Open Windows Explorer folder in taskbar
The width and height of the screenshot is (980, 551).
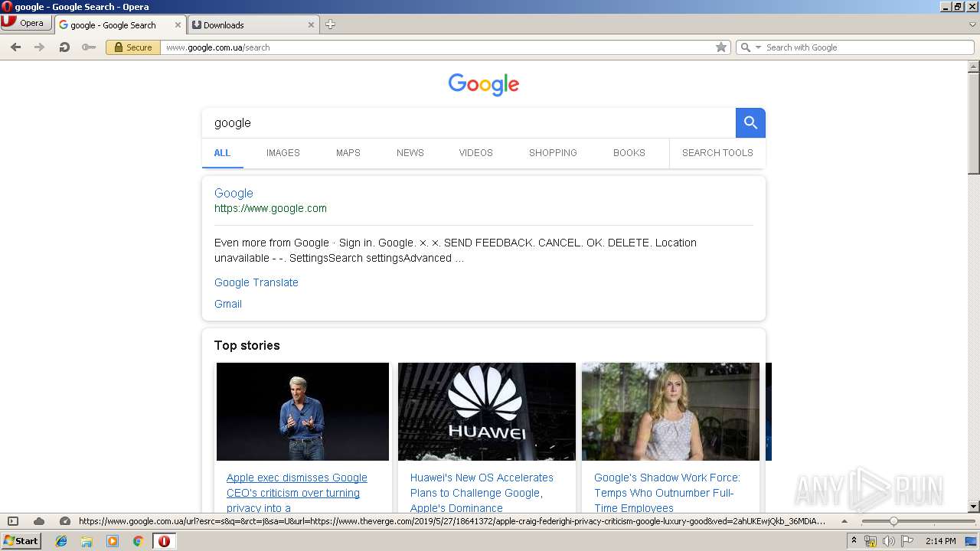point(87,541)
